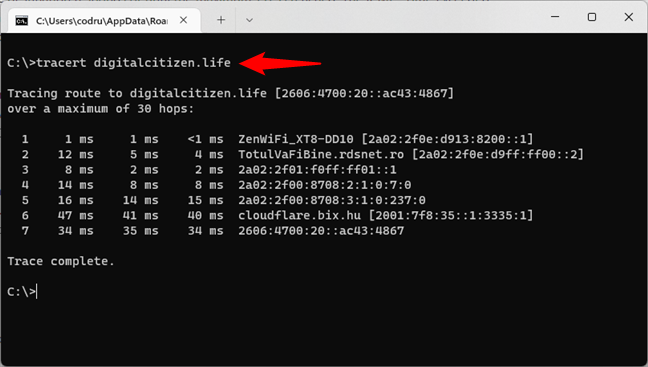Click the 47 ms value in hop 6

[76, 216]
